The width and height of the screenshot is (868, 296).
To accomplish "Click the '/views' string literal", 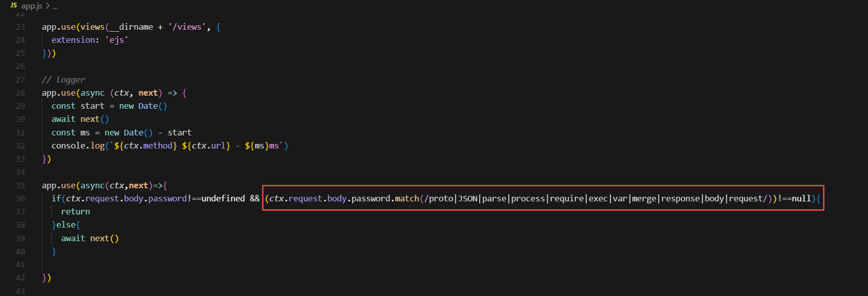I will point(187,27).
